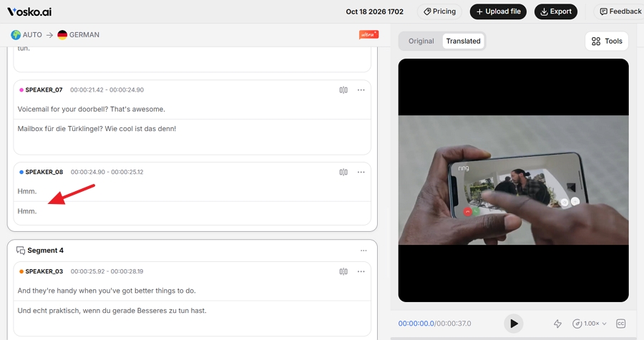
Task: Play the video
Action: [x=513, y=324]
